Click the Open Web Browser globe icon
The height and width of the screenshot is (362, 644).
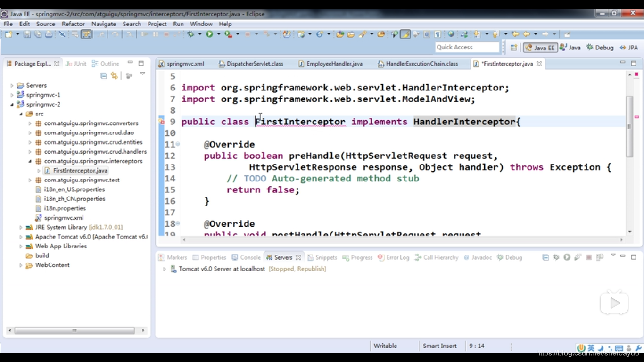point(451,34)
